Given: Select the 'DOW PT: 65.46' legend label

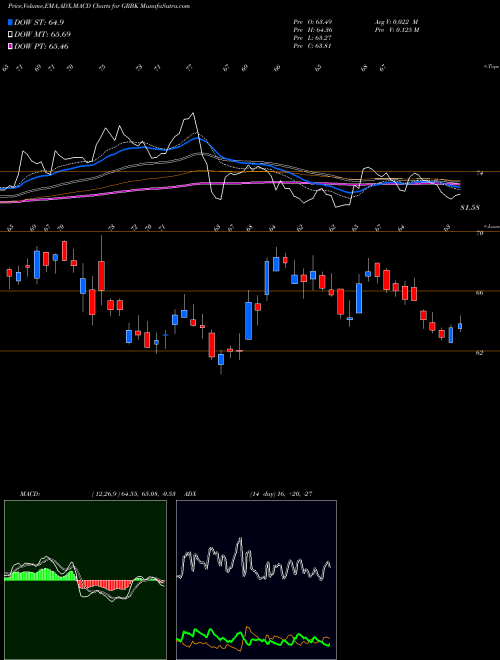Looking at the screenshot, I should point(41,46).
